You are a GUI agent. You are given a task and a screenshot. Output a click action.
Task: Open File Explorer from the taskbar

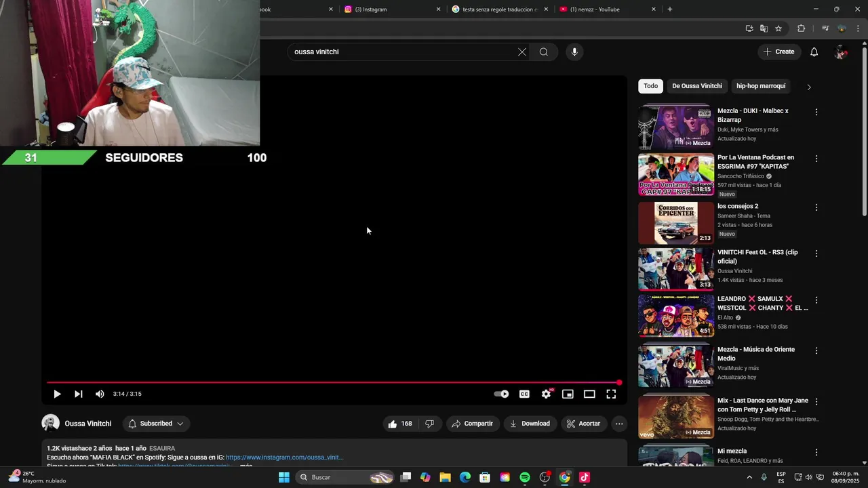445,477
